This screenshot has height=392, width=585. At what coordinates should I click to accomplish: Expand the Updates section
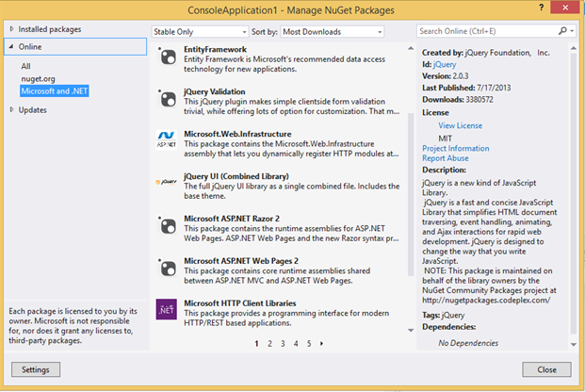coord(12,109)
